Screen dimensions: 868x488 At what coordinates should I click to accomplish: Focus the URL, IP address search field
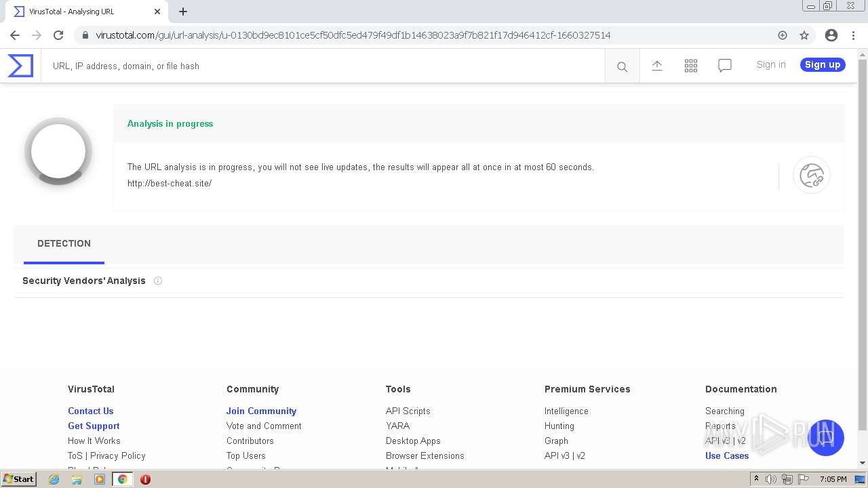(x=323, y=66)
